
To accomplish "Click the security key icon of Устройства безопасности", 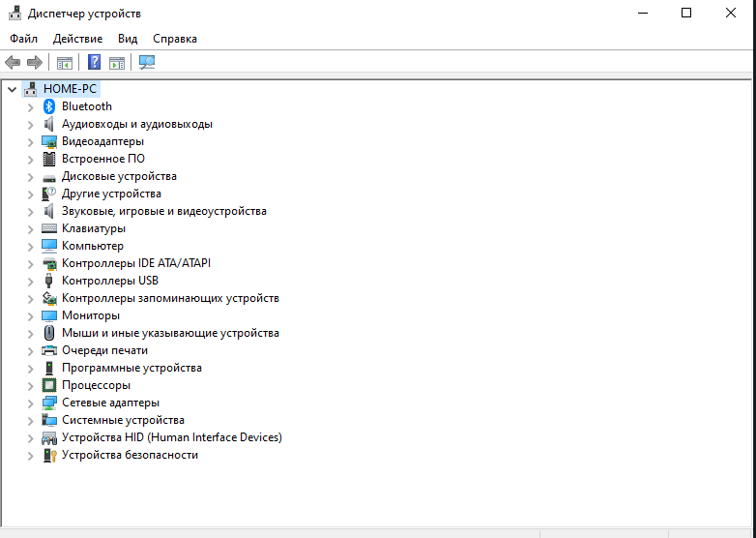I will pyautogui.click(x=49, y=455).
